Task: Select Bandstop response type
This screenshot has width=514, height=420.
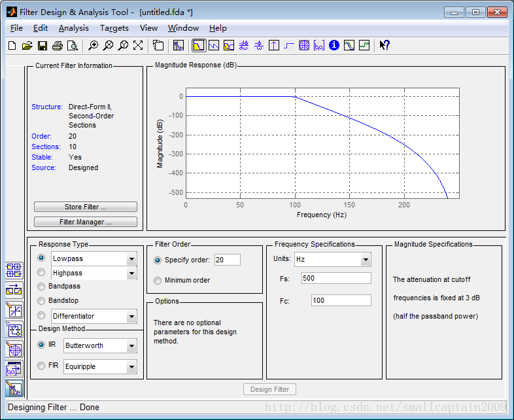Action: tap(41, 301)
